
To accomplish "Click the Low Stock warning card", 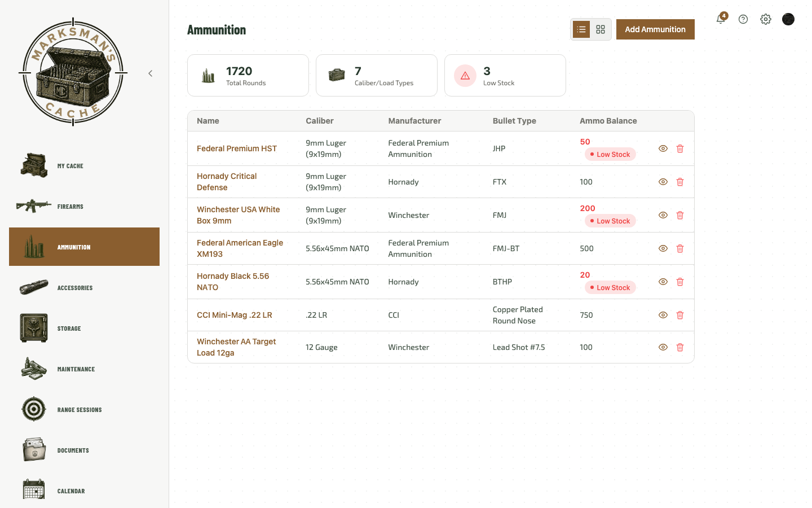I will pyautogui.click(x=505, y=76).
